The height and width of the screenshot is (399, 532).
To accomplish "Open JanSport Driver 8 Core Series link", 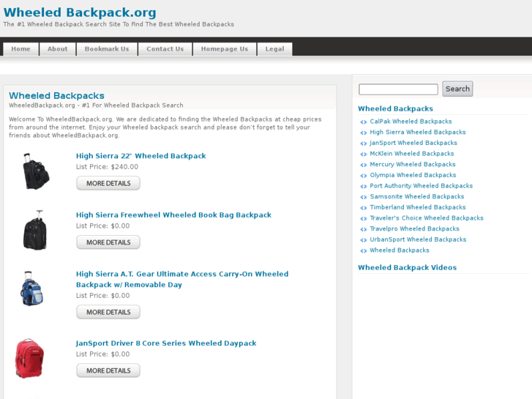I will click(x=166, y=343).
